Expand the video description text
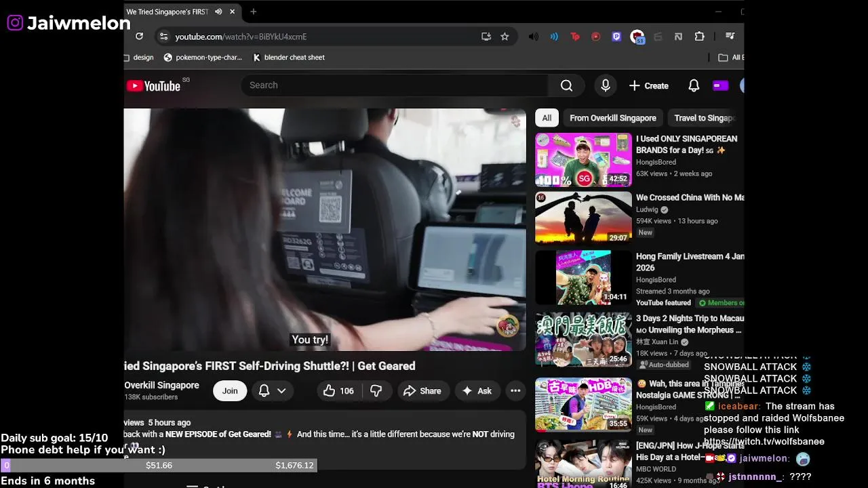 click(325, 439)
